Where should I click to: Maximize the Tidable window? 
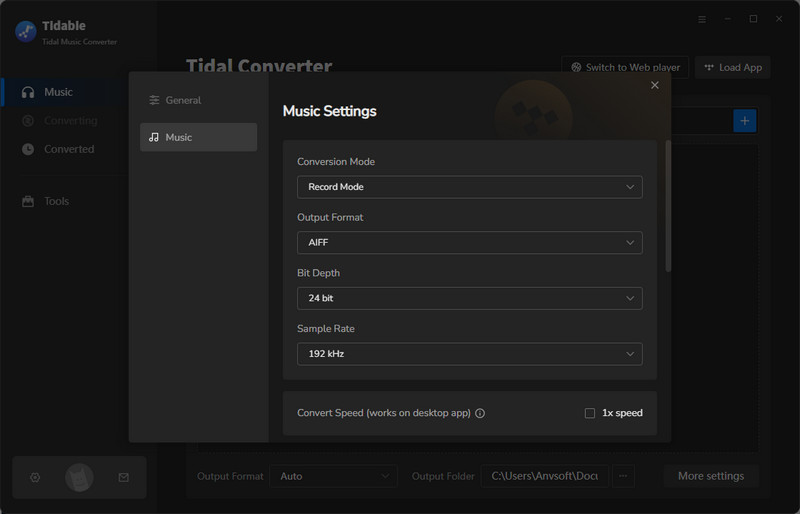[x=753, y=19]
